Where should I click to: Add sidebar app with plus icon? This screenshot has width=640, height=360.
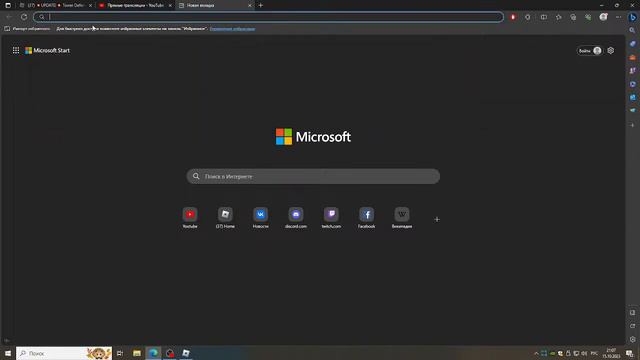click(x=633, y=125)
